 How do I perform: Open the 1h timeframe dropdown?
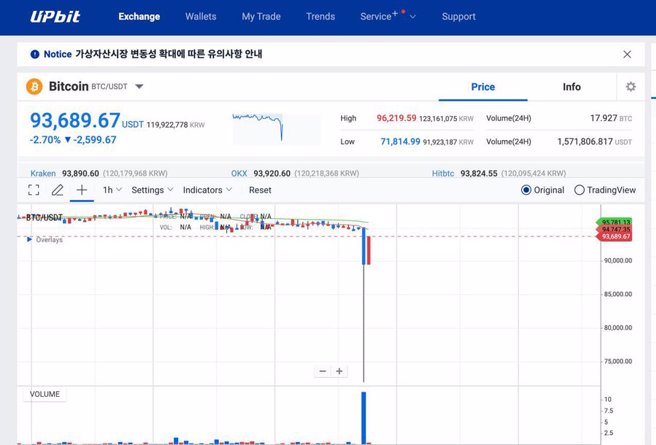coord(112,190)
